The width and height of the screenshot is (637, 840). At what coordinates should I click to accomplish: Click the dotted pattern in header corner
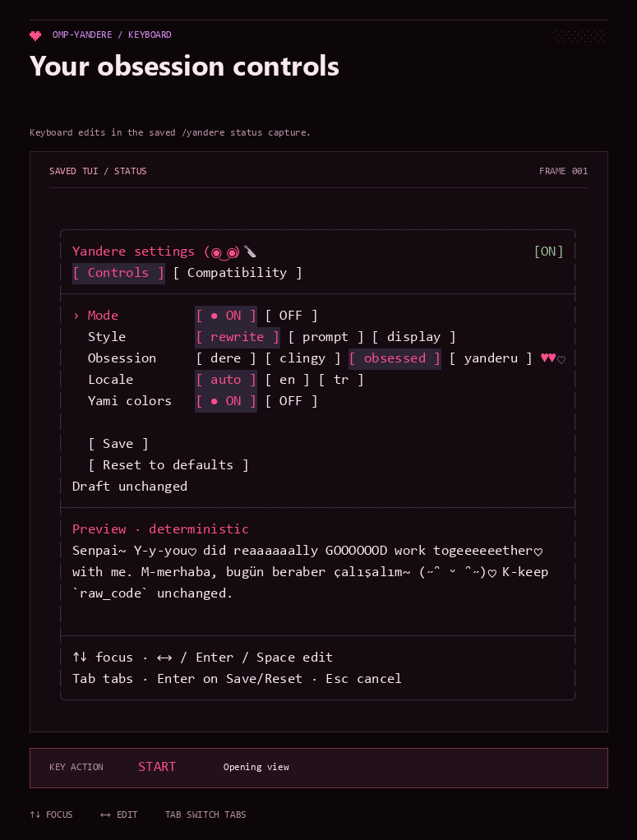point(580,36)
